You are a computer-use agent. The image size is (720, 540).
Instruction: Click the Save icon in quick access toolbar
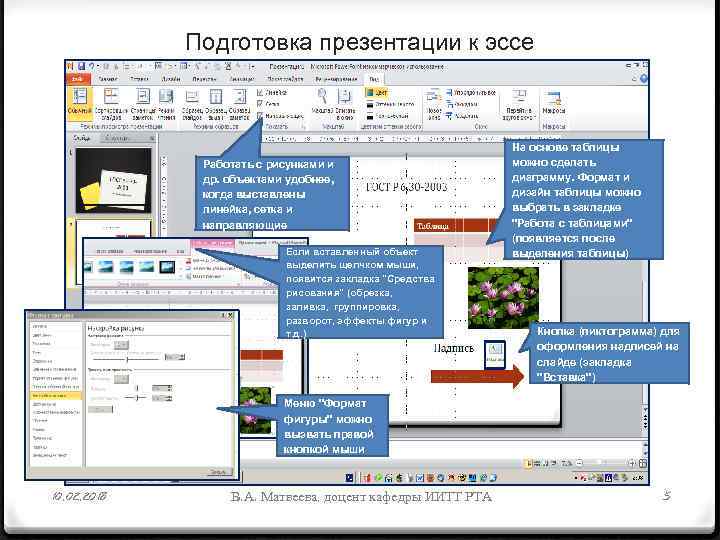coord(81,67)
